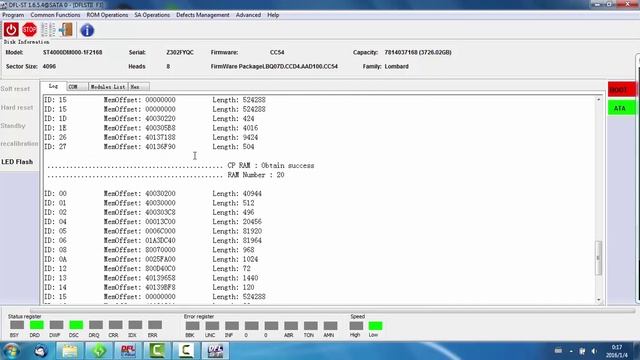Image resolution: width=640 pixels, height=360 pixels.
Task: Show hidden system tray icons
Action: pos(571,351)
